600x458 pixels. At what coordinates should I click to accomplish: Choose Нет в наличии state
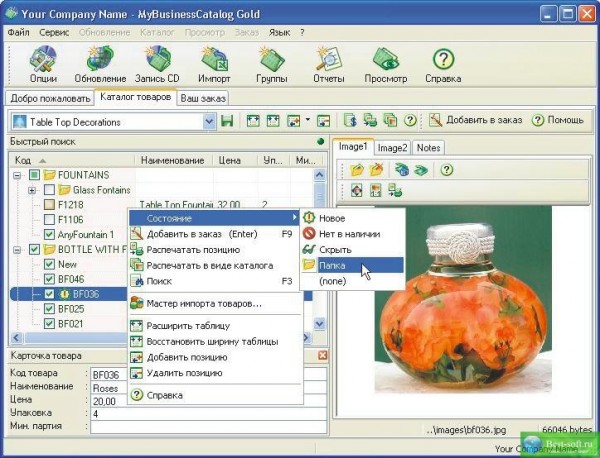(352, 234)
